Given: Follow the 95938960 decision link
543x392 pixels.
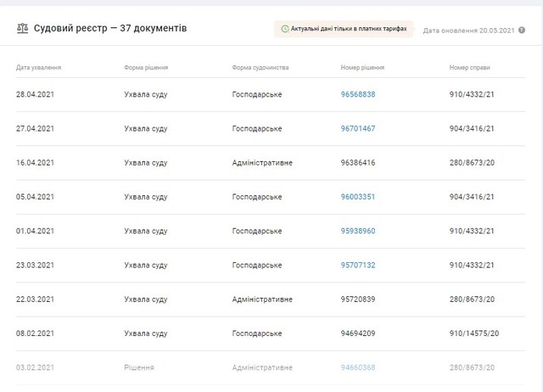Looking at the screenshot, I should pos(357,231).
